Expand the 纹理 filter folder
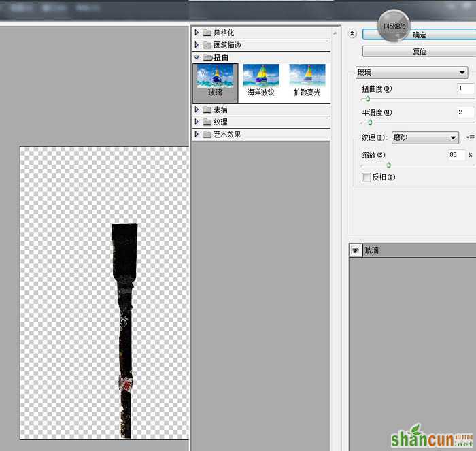476x451 pixels. (x=197, y=122)
